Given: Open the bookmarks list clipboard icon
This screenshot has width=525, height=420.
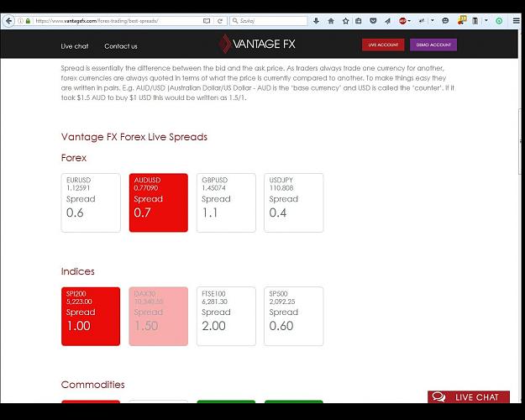Looking at the screenshot, I should click(x=358, y=21).
